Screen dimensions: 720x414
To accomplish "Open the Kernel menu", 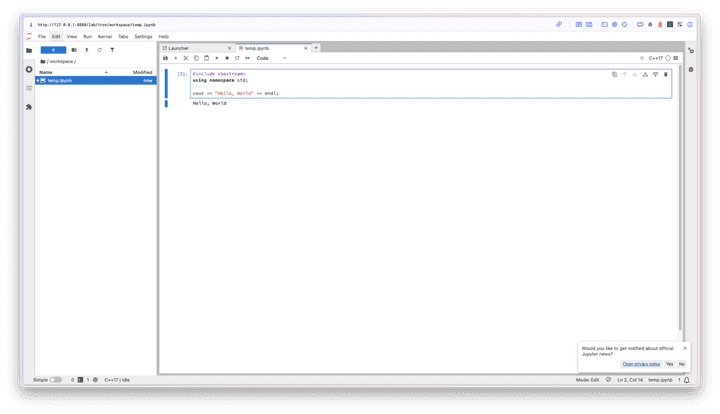I will coord(104,36).
